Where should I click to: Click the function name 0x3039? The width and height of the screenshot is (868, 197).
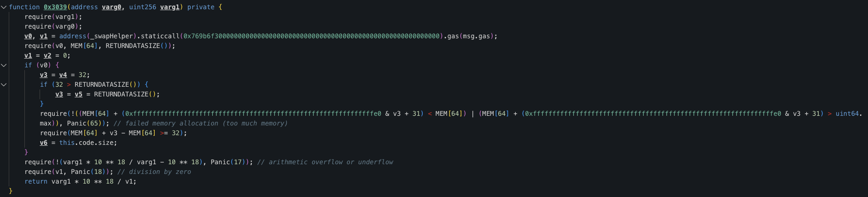(x=55, y=7)
